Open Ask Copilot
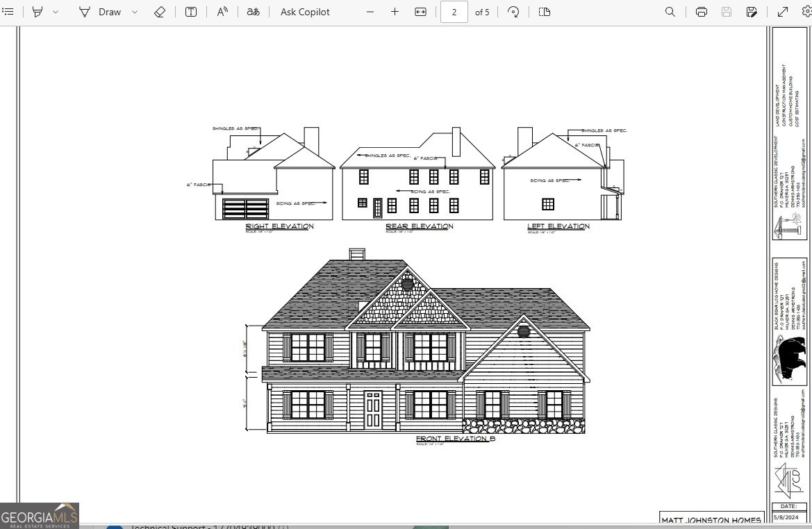 click(305, 11)
